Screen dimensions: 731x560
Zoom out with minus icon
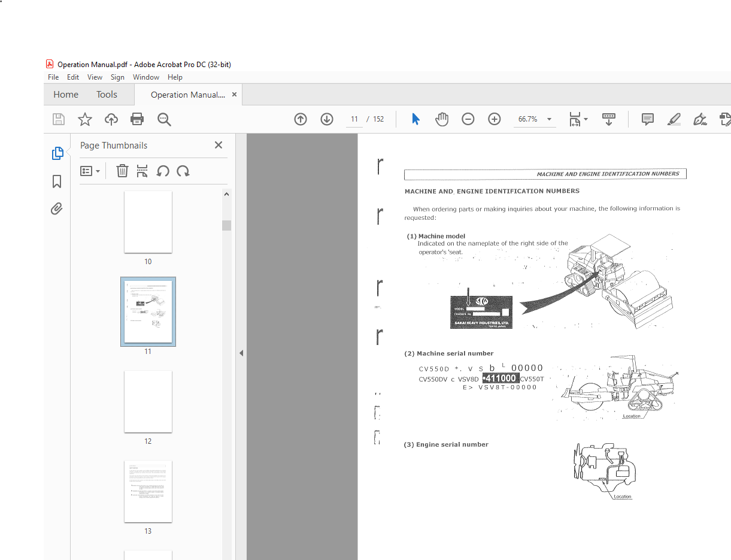[x=468, y=119]
